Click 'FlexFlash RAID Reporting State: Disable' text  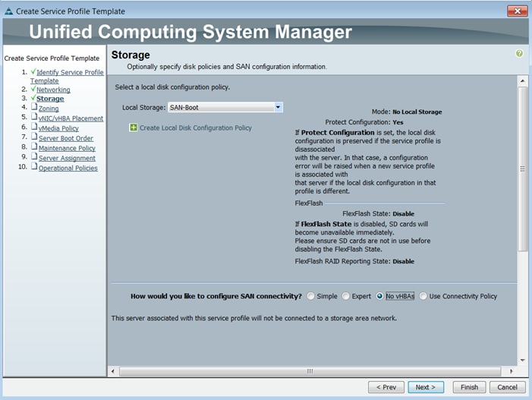tap(354, 261)
